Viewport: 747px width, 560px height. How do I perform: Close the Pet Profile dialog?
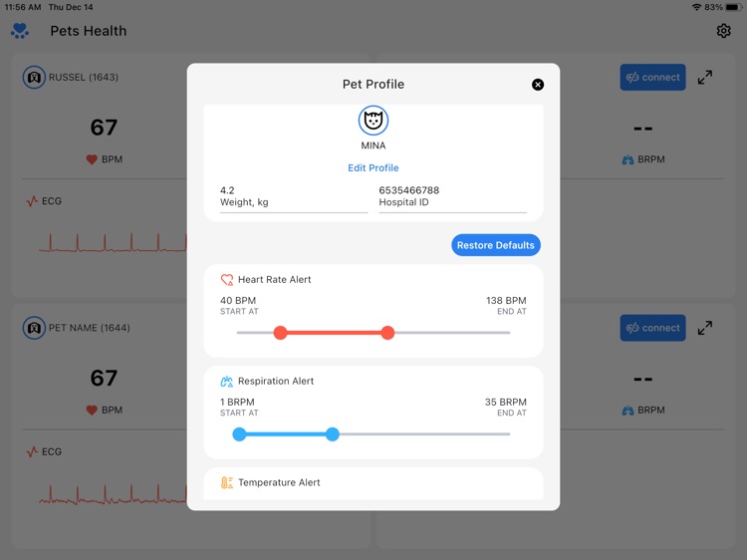coord(538,85)
